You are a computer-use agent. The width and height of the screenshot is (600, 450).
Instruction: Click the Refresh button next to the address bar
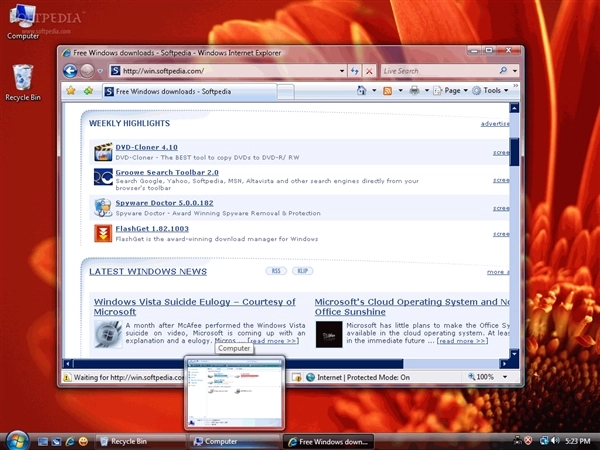(355, 71)
